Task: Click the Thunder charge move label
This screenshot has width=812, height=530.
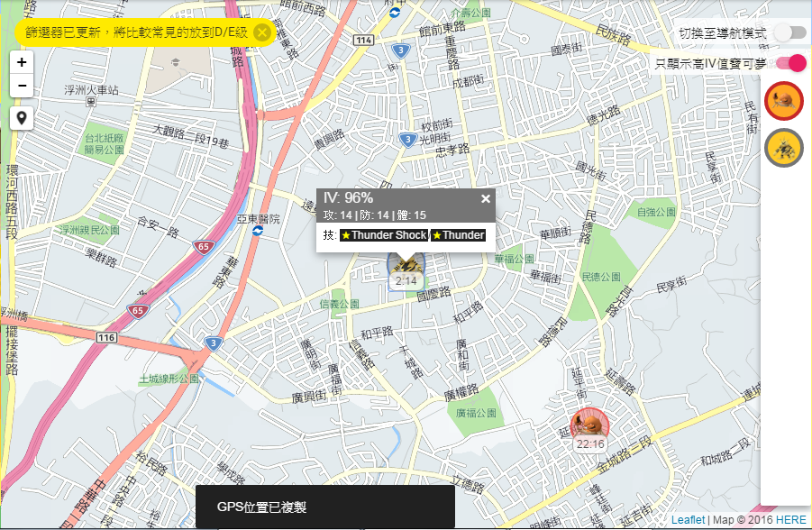Action: (459, 235)
